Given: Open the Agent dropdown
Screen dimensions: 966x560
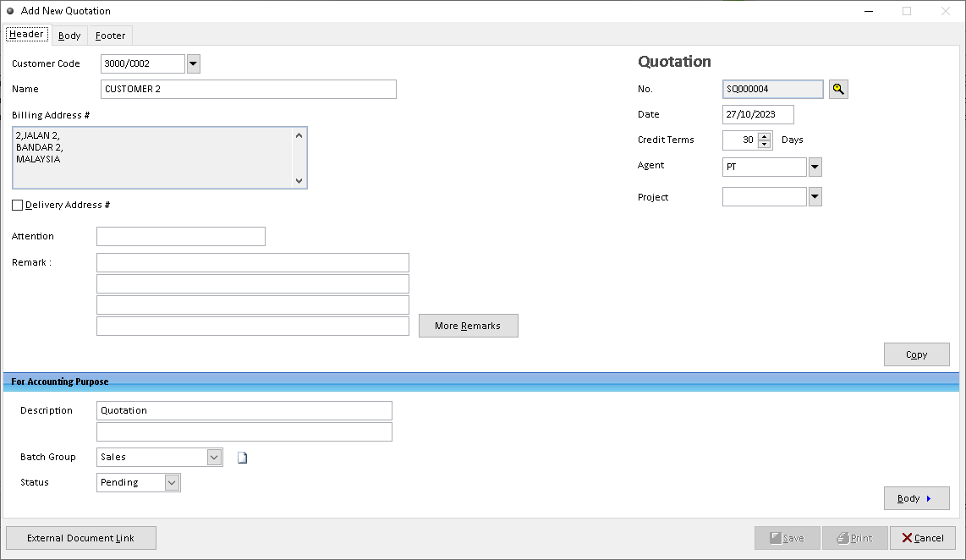Looking at the screenshot, I should [814, 167].
